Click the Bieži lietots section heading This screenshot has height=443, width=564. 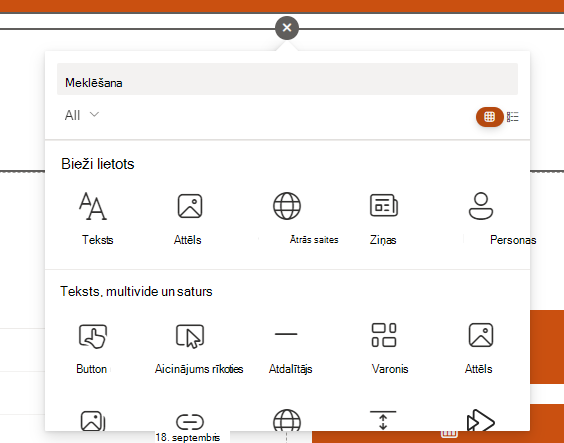98,164
